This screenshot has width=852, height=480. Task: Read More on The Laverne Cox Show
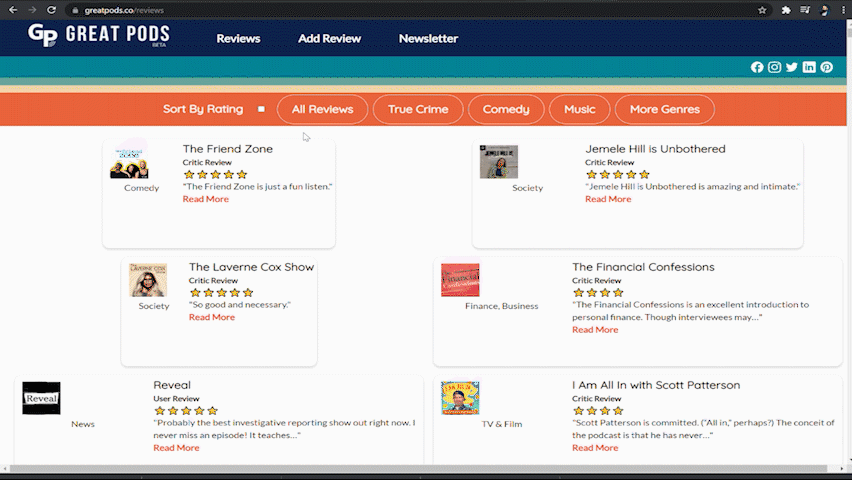(212, 317)
